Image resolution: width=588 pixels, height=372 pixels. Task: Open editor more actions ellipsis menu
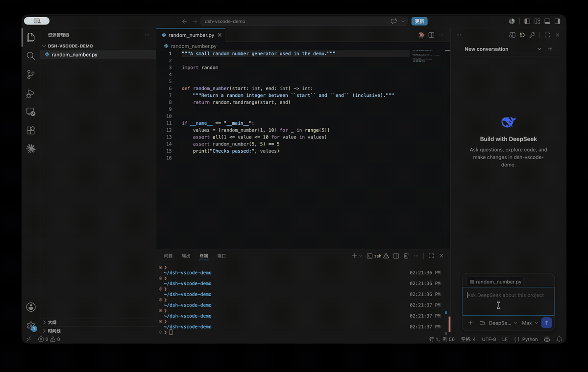[x=441, y=35]
